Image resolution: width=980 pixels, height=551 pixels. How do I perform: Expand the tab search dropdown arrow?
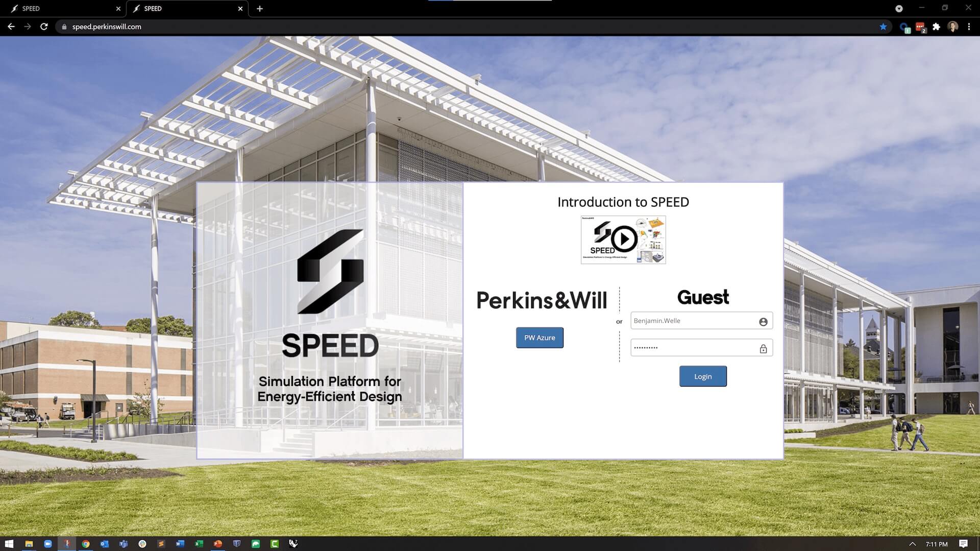(899, 9)
